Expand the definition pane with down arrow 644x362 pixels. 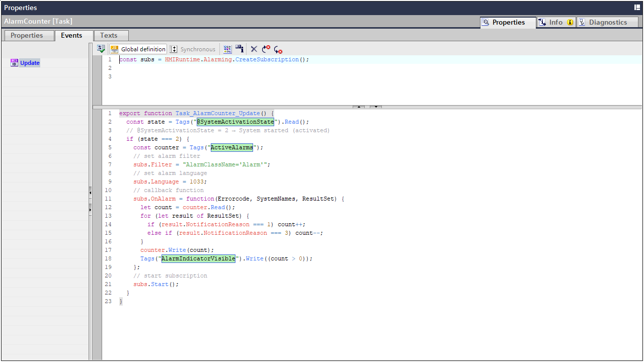coord(376,107)
